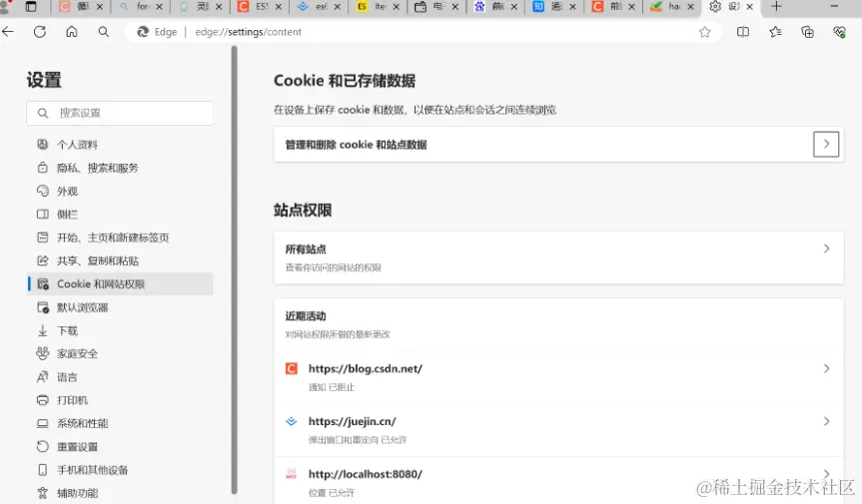Image resolution: width=862 pixels, height=504 pixels.
Task: Open the tab actions menu icon
Action: click(31, 7)
